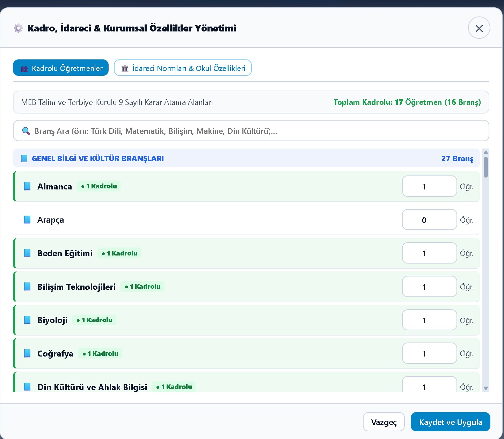Click the Biyoloji teacher count field
The height and width of the screenshot is (439, 504).
(x=430, y=320)
